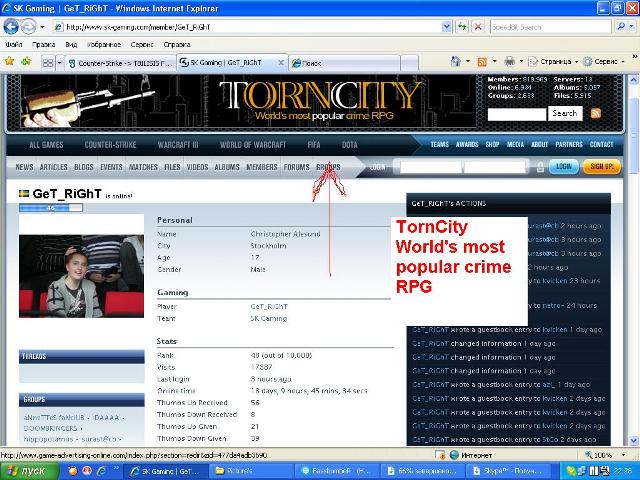This screenshot has width=640, height=480.
Task: Click the browser Back arrow button
Action: pyautogui.click(x=11, y=27)
